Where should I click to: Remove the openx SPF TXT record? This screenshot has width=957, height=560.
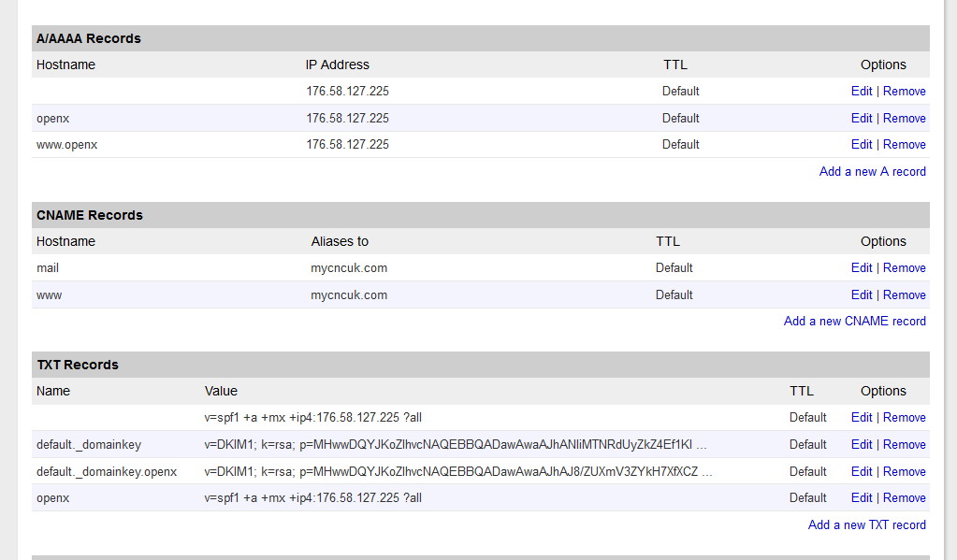(904, 497)
